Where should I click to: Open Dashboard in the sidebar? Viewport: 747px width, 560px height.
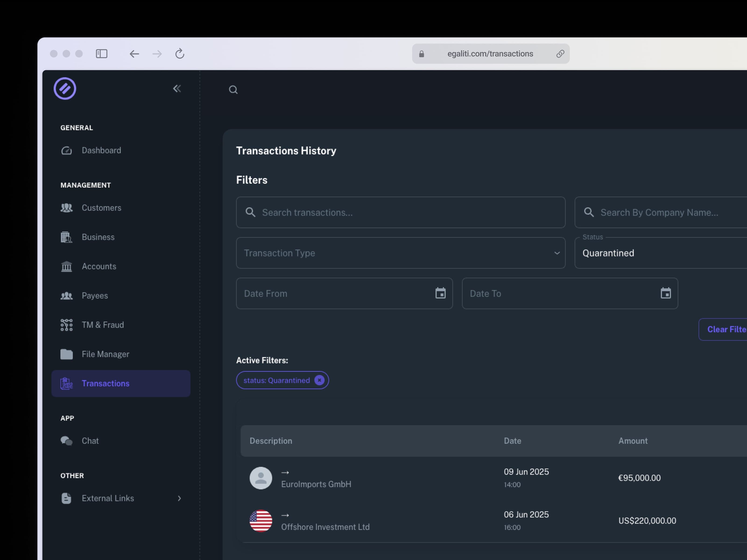point(121,150)
